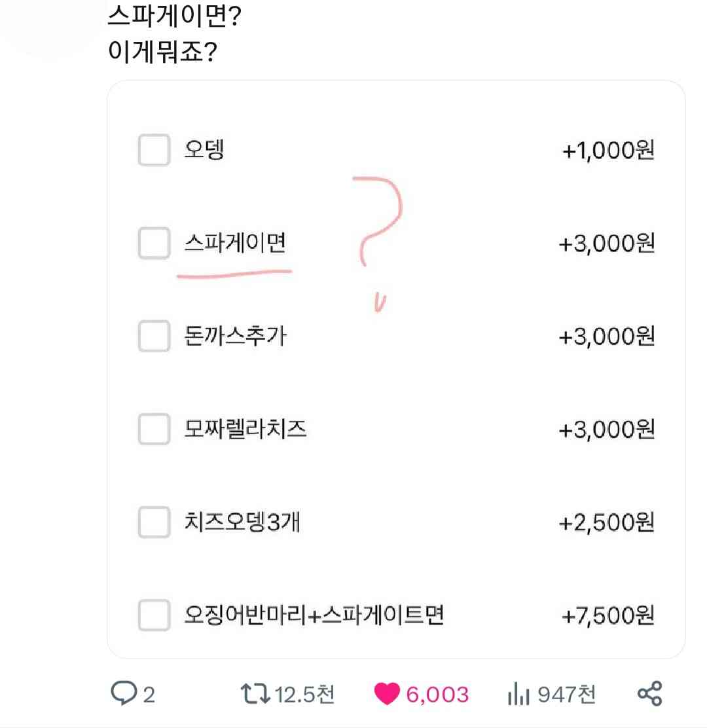
Task: Click the 12.5천 retweet count
Action: (304, 695)
